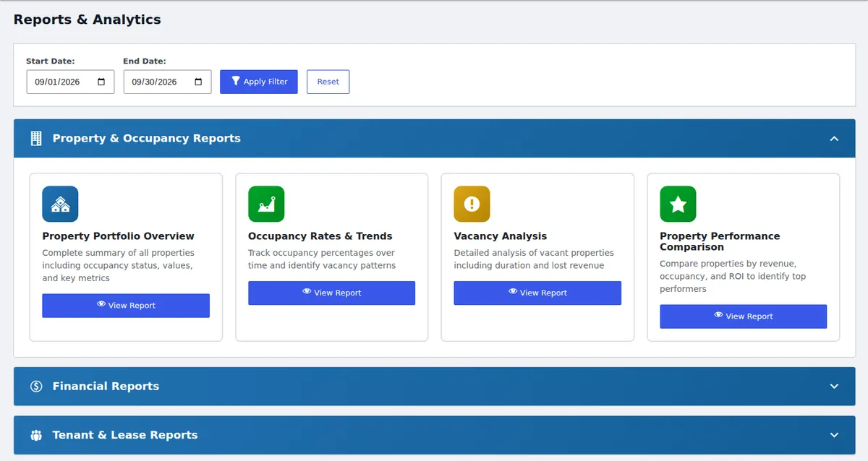
Task: Open the Start Date calendar picker icon
Action: pyautogui.click(x=101, y=82)
